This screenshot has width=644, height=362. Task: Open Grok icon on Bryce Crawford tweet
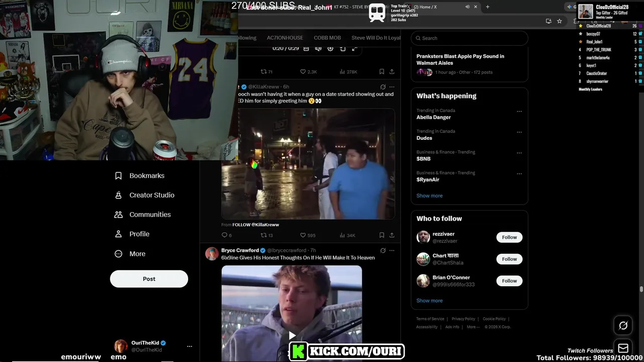click(x=383, y=250)
